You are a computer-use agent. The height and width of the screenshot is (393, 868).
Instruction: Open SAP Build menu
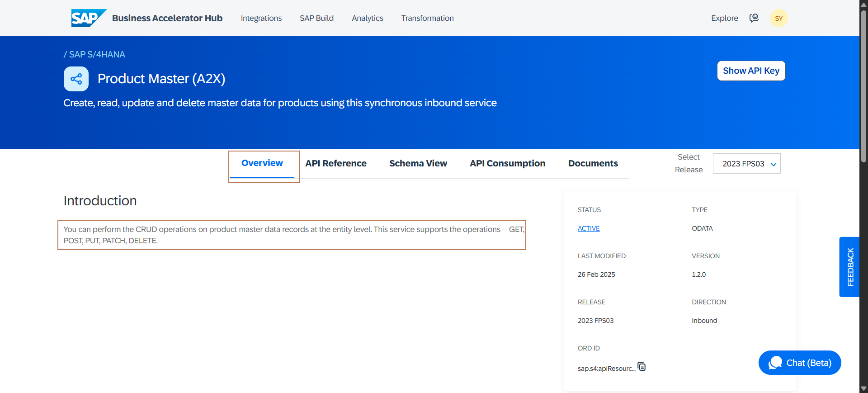(316, 18)
